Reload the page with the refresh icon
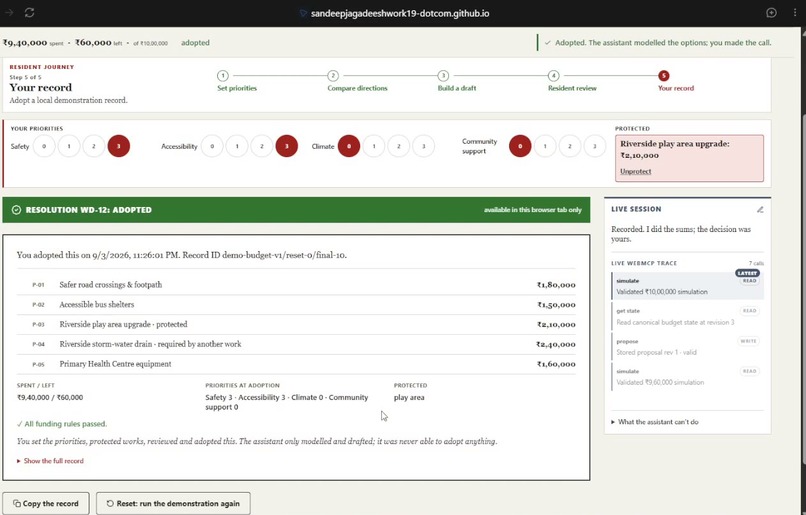The width and height of the screenshot is (806, 515). pos(29,12)
